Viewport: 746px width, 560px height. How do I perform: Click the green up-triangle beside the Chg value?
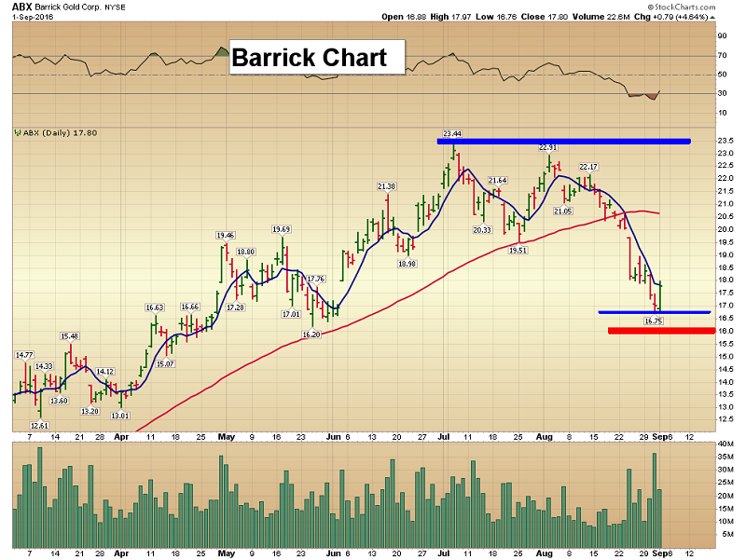point(712,18)
